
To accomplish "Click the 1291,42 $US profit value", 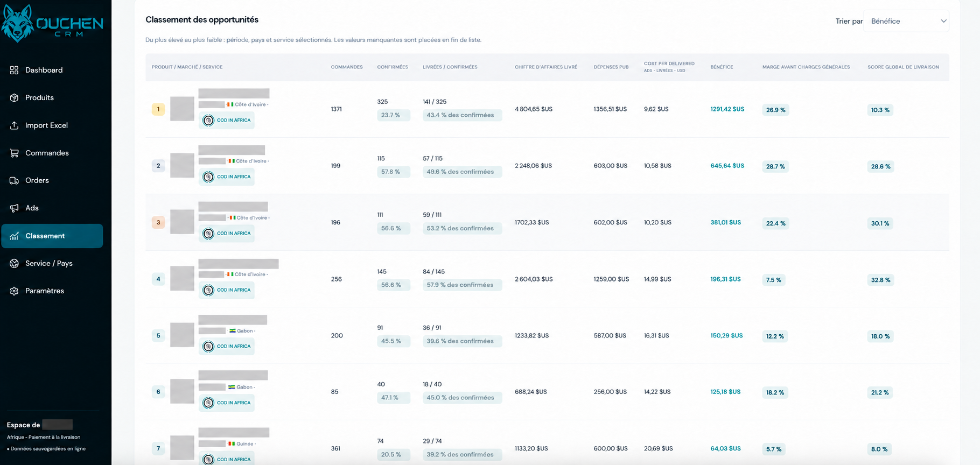I will tap(727, 109).
